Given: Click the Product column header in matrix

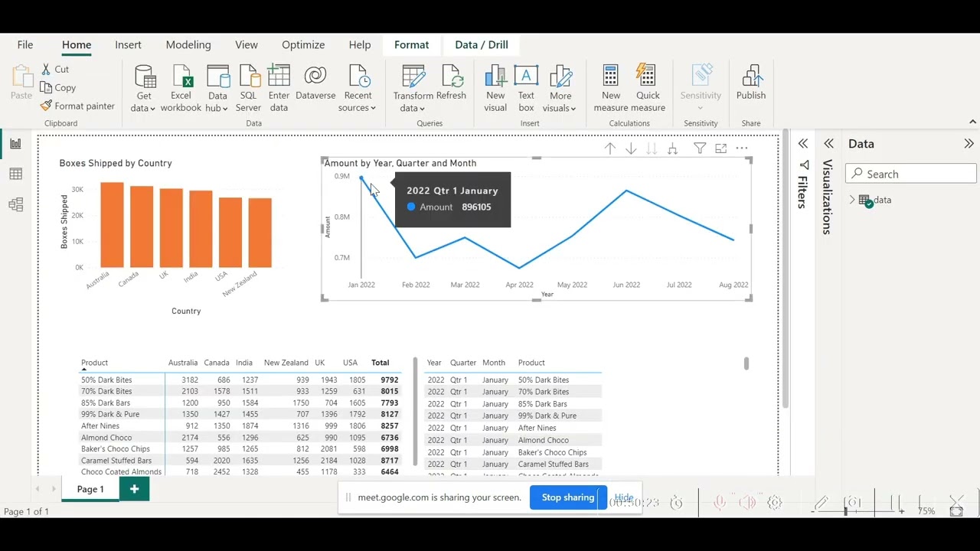Looking at the screenshot, I should pos(95,363).
